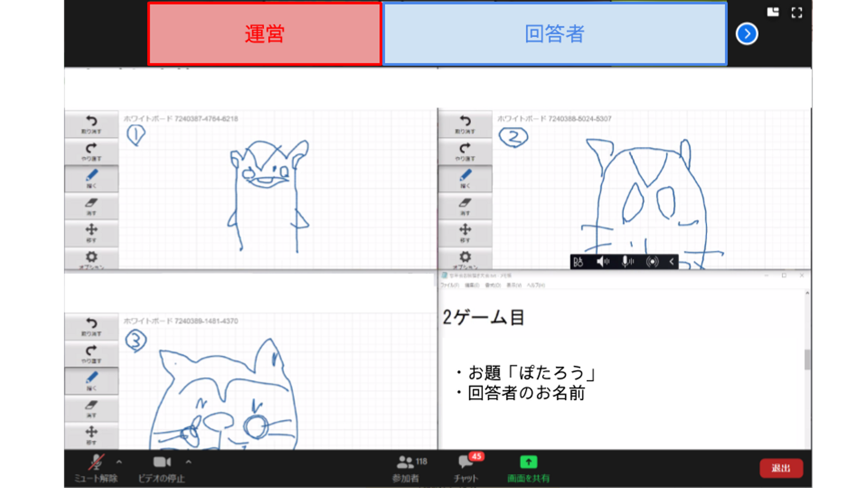
Task: Click the microphone icon in the floating black toolbar
Action: 627,261
